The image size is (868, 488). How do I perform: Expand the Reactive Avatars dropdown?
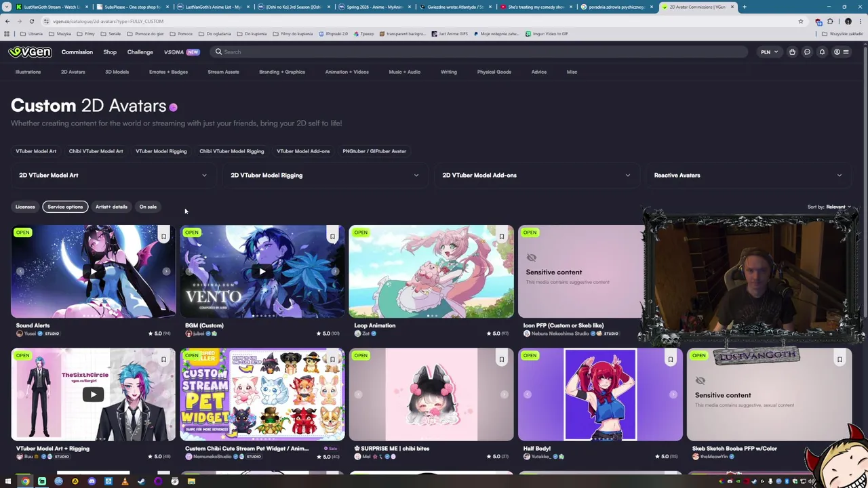tap(747, 175)
